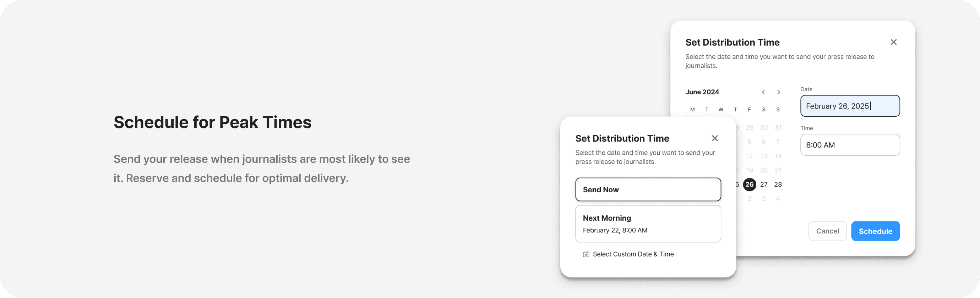Choose day 31 in calendar top row
The image size is (980, 298).
778,128
